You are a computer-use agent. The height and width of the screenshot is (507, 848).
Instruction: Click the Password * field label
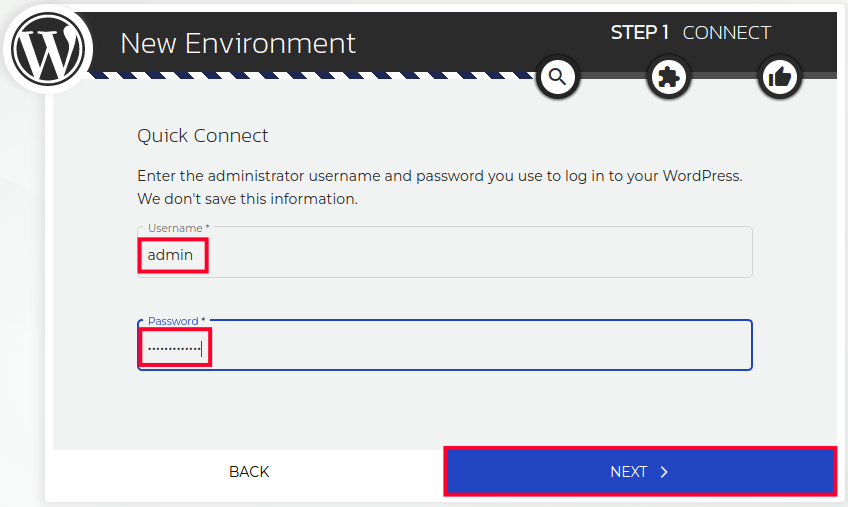click(176, 321)
